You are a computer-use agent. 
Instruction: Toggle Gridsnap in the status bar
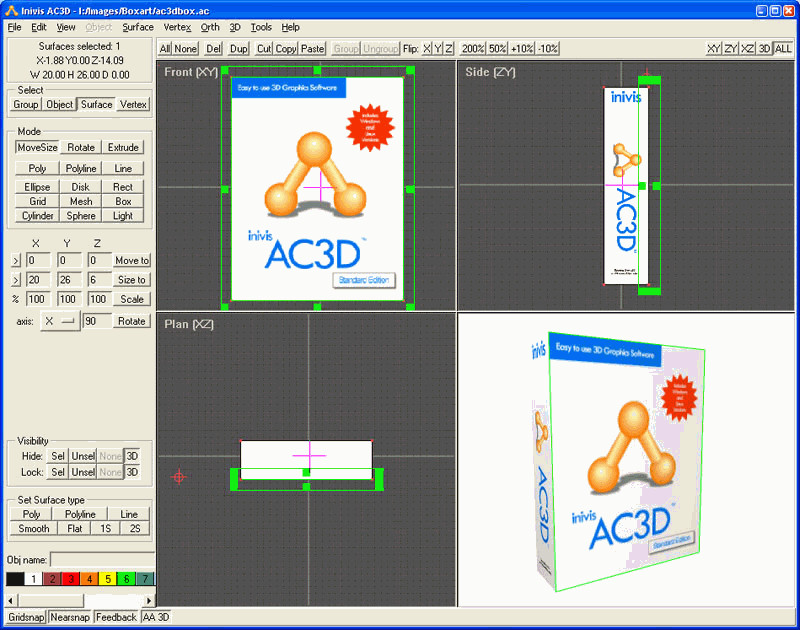point(26,617)
